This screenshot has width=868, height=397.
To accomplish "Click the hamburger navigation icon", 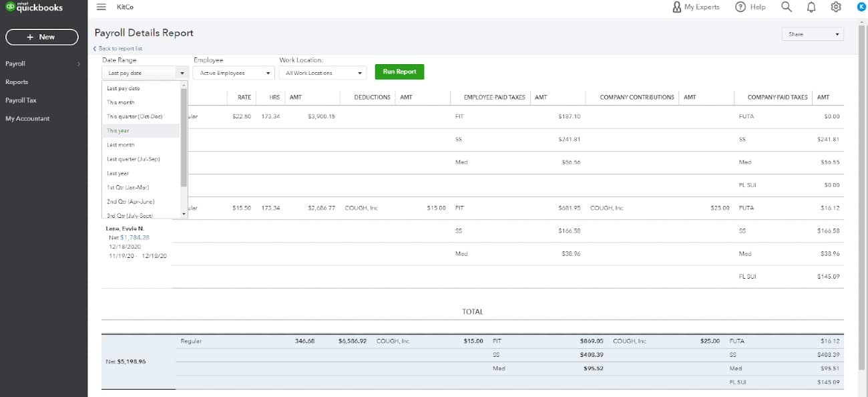I will [101, 7].
